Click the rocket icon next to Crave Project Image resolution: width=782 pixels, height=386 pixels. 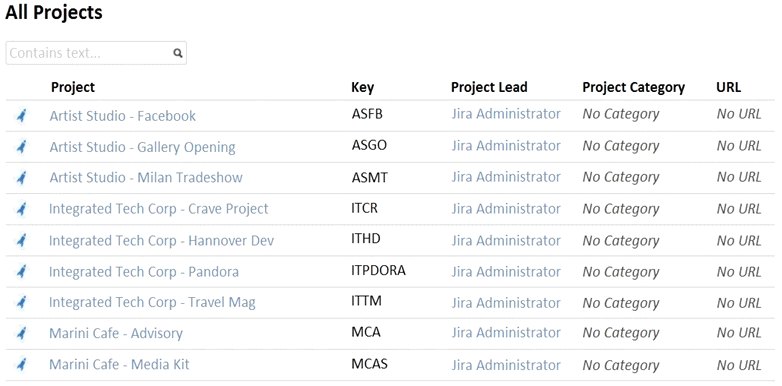[21, 209]
